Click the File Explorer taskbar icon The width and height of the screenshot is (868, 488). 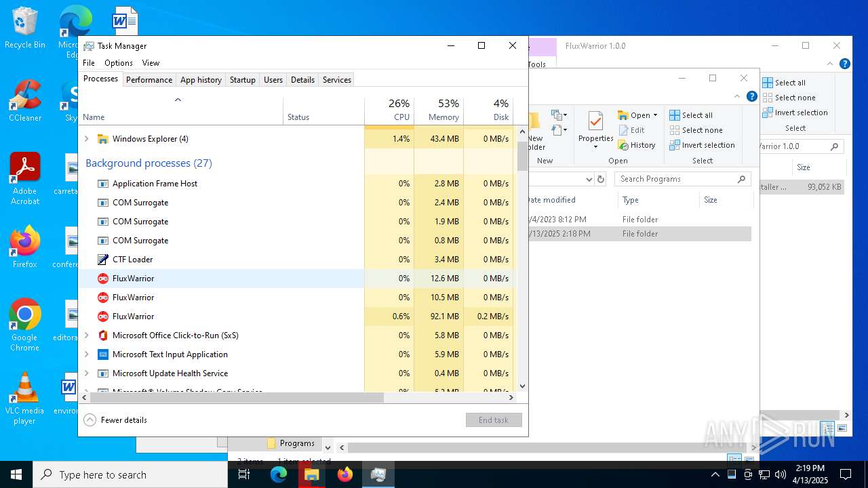pos(312,474)
